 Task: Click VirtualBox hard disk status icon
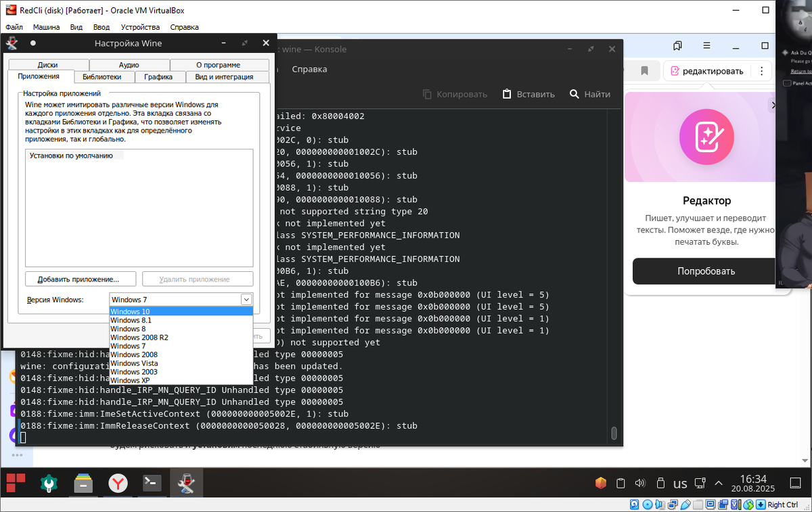634,505
